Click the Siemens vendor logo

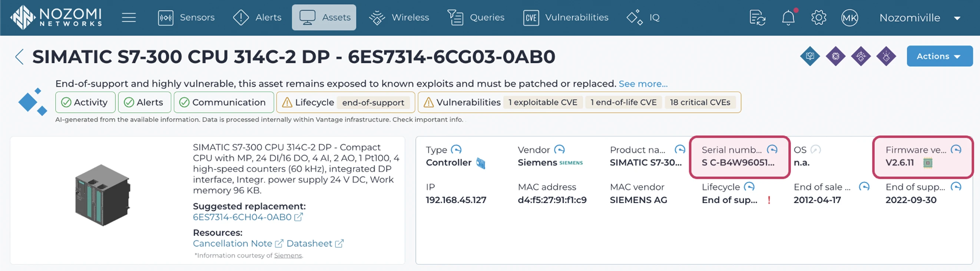pos(571,163)
